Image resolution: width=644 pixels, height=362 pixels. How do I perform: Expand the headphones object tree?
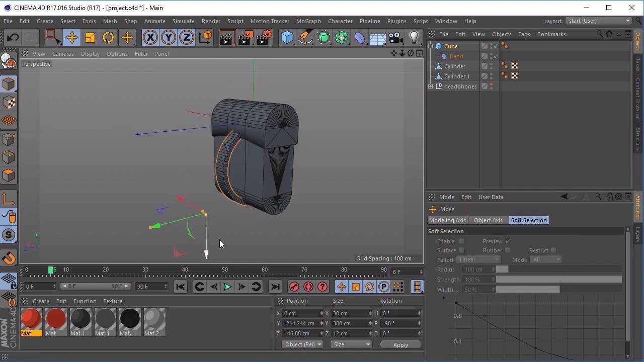point(431,86)
